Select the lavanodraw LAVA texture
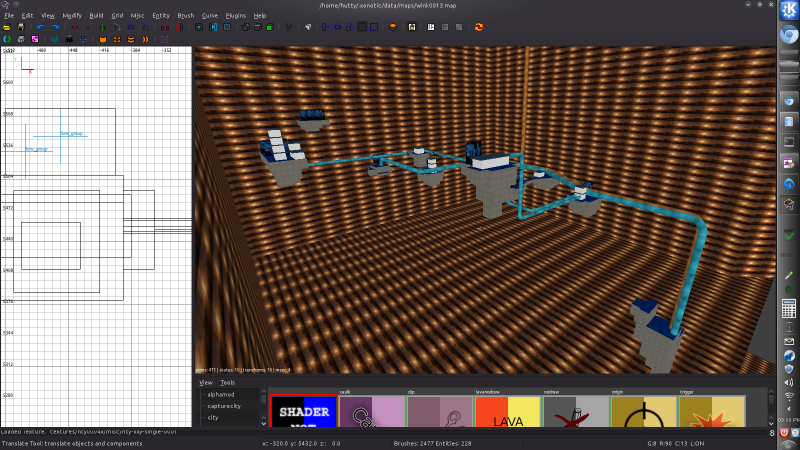 tap(507, 416)
